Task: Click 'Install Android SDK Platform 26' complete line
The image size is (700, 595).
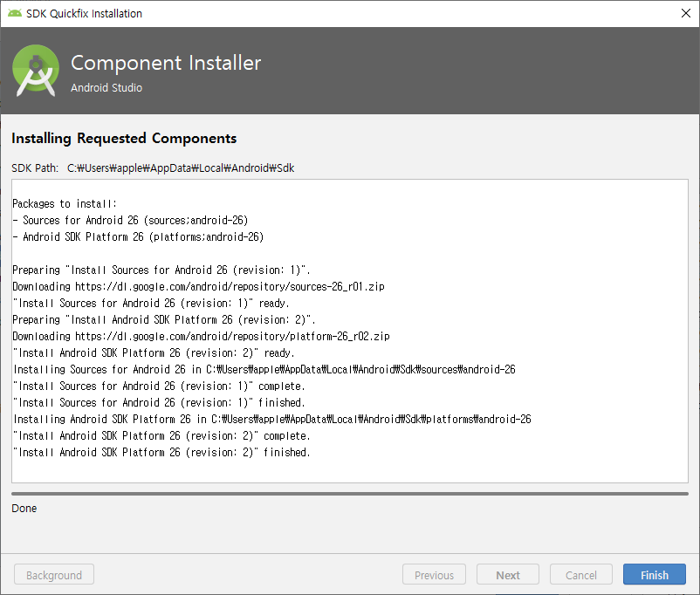Action: tap(161, 435)
